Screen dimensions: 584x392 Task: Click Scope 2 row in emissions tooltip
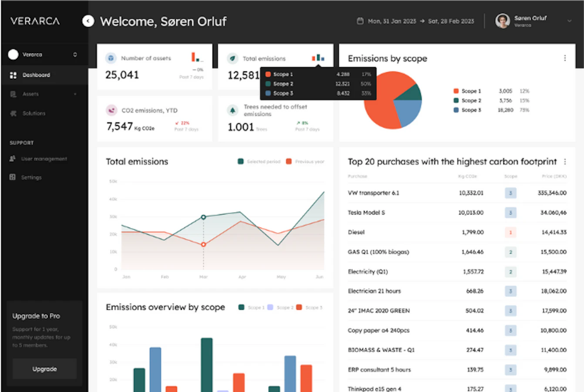pos(318,84)
